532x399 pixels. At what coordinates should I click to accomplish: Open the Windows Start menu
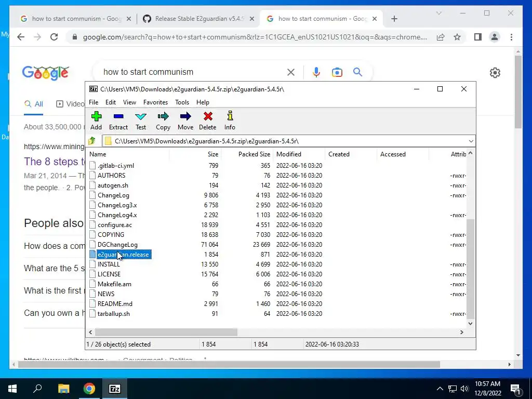pos(12,389)
